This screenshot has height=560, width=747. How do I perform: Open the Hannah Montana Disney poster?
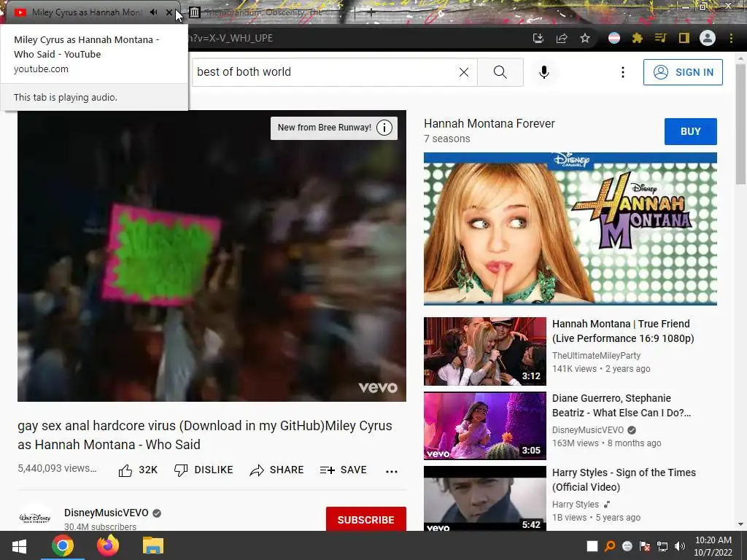click(x=570, y=228)
